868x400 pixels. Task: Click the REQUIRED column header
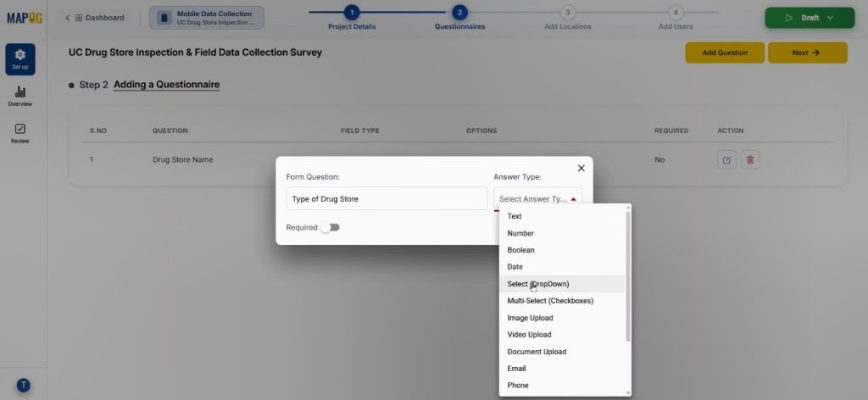click(671, 131)
